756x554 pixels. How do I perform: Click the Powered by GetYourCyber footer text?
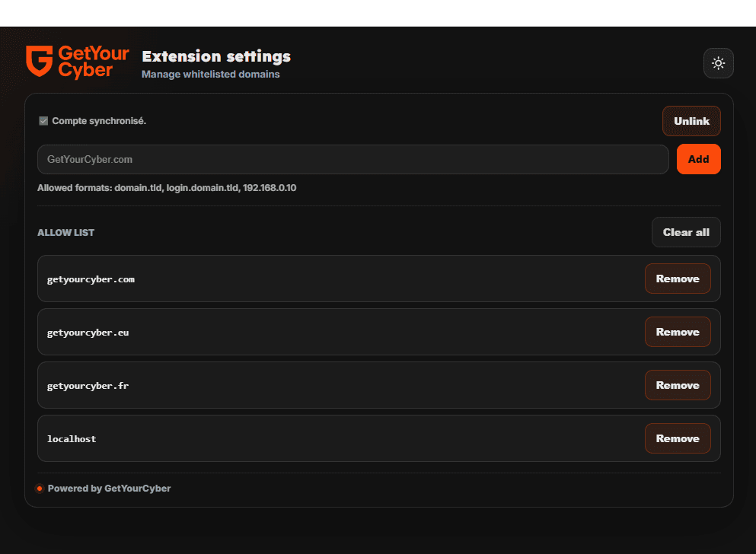point(109,489)
